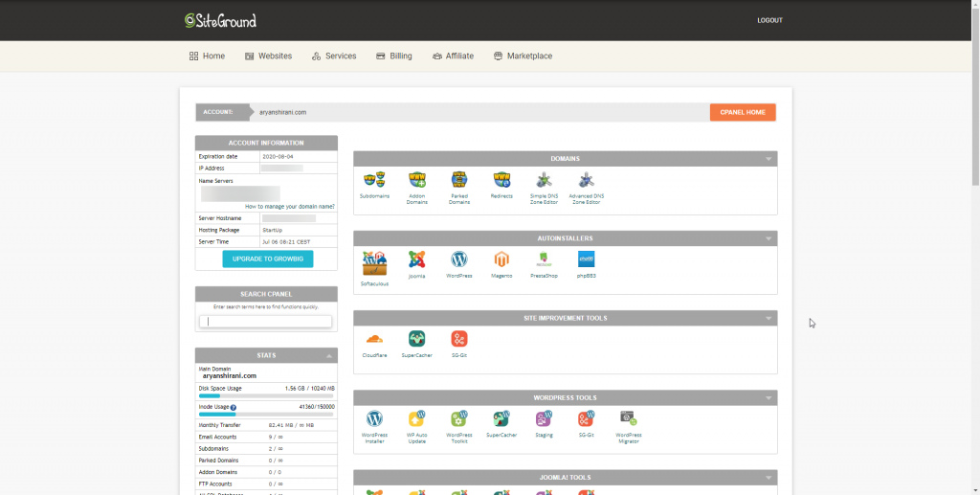
Task: Open the WordPress Migrator icon
Action: 629,418
